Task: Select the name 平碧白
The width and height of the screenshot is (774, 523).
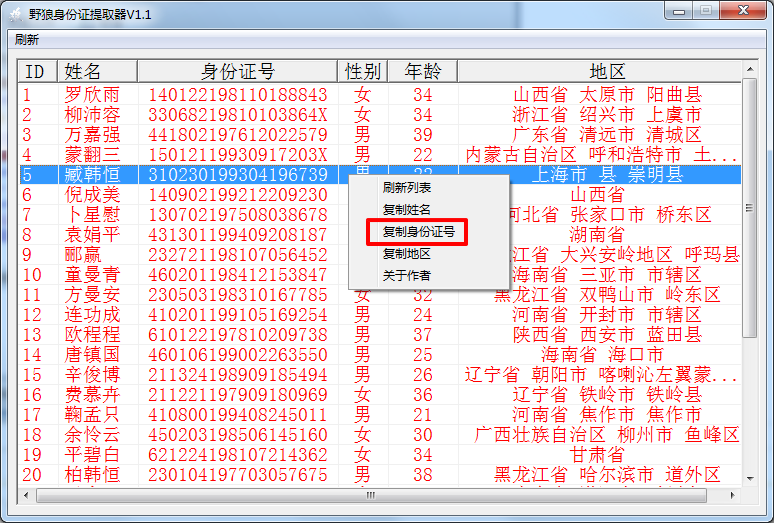Action: (92, 454)
